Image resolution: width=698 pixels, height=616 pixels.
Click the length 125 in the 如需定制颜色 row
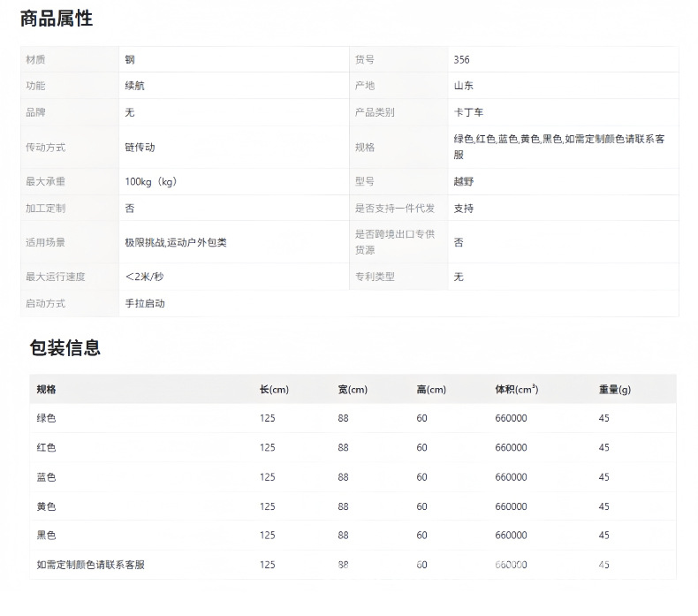point(267,565)
